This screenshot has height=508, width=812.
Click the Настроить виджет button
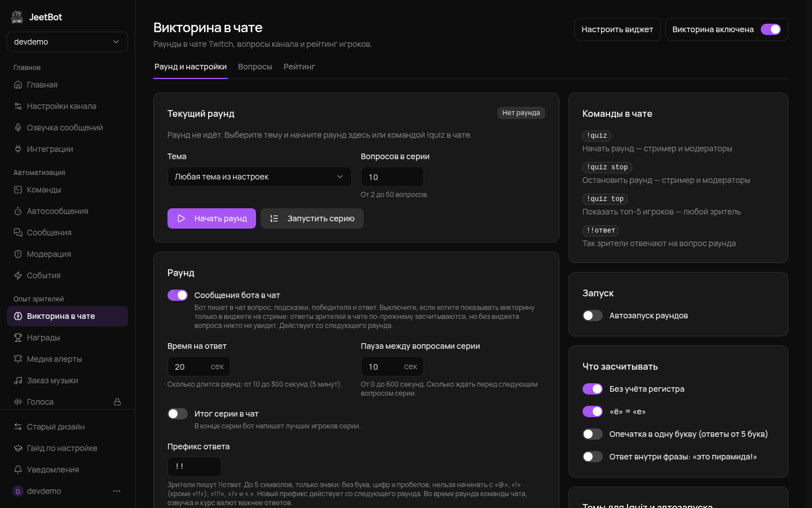617,29
